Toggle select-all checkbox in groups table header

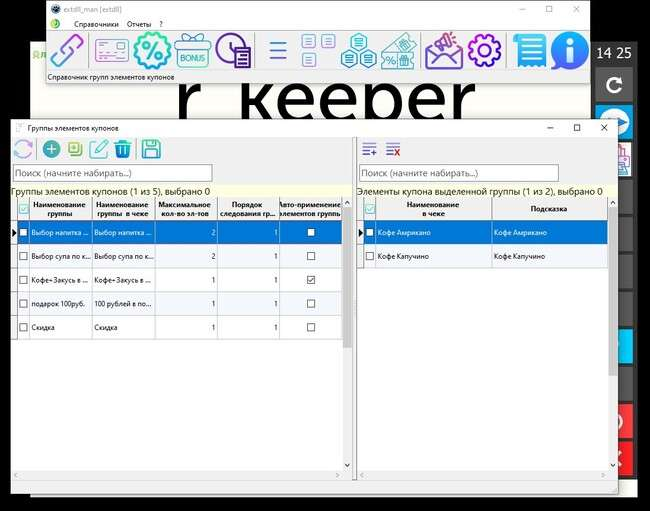24,208
